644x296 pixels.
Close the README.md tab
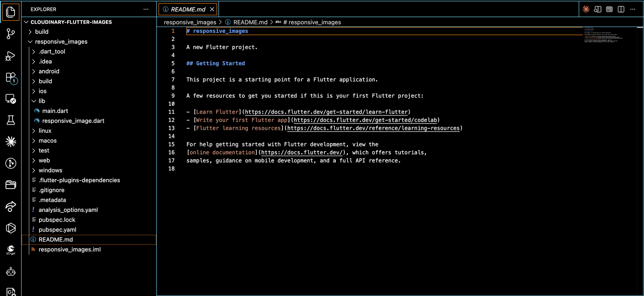click(x=212, y=9)
